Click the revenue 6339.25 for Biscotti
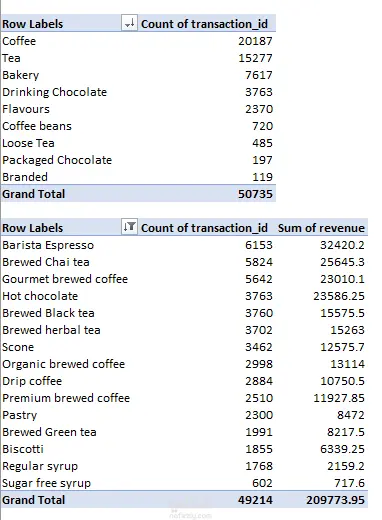 [342, 449]
